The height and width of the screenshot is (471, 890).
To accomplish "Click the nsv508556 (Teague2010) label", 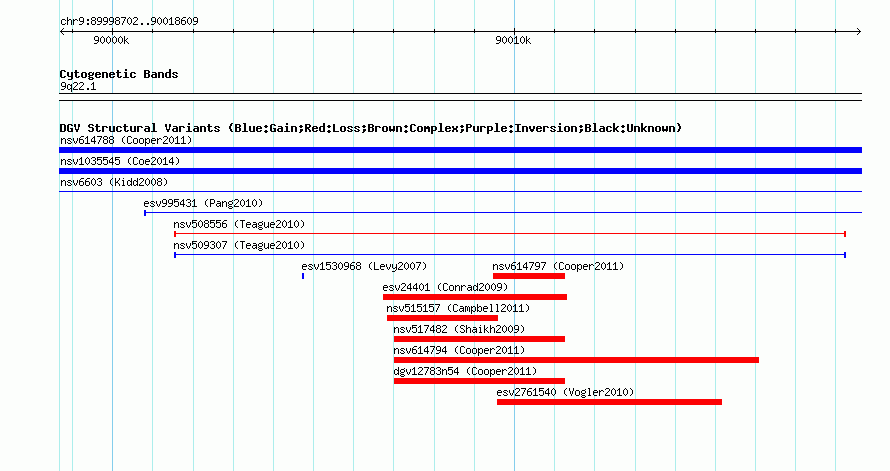I will (x=239, y=224).
